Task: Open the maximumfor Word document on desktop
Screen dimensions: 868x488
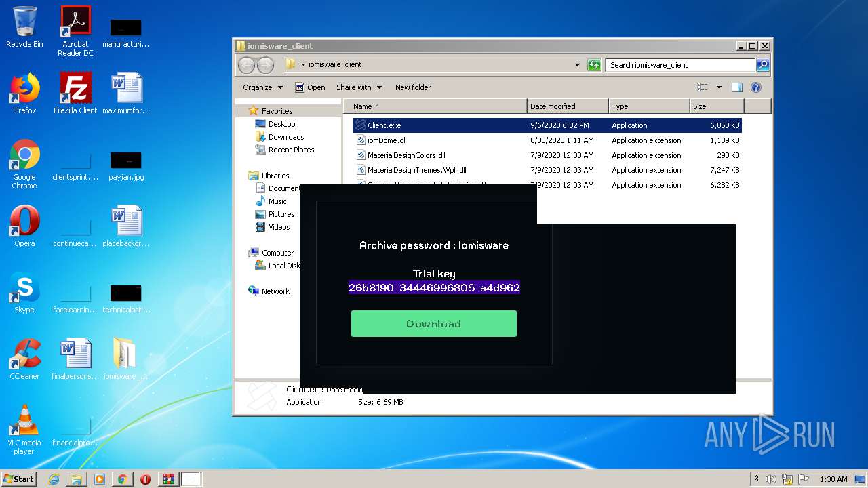Action: [126, 94]
